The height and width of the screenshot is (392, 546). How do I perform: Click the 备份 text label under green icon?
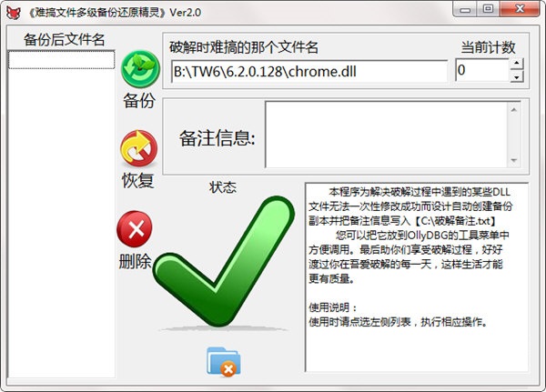pos(139,101)
